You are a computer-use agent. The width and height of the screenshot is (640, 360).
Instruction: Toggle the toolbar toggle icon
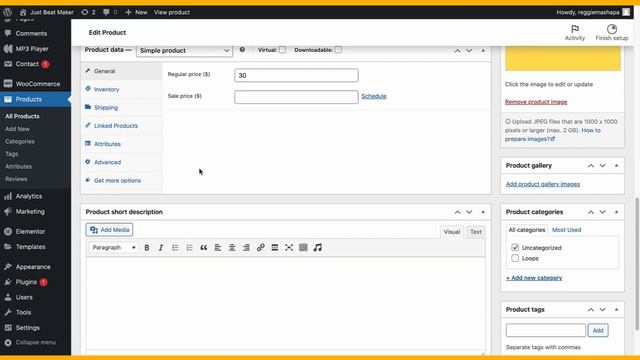tap(303, 247)
